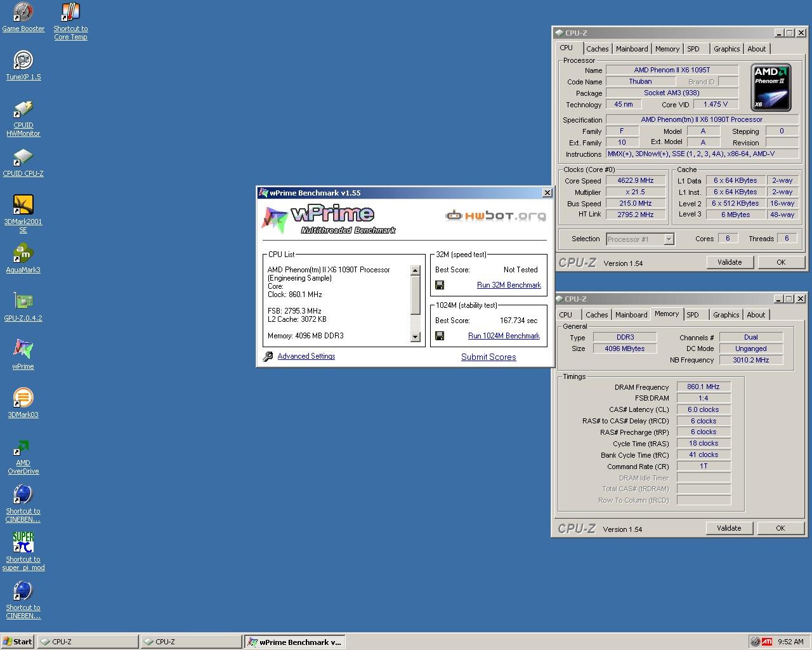Click the Size value 4096 MBytes
This screenshot has height=650, width=812.
(x=625, y=348)
